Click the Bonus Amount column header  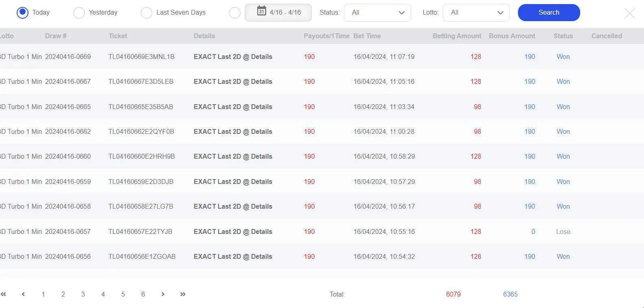pyautogui.click(x=512, y=36)
